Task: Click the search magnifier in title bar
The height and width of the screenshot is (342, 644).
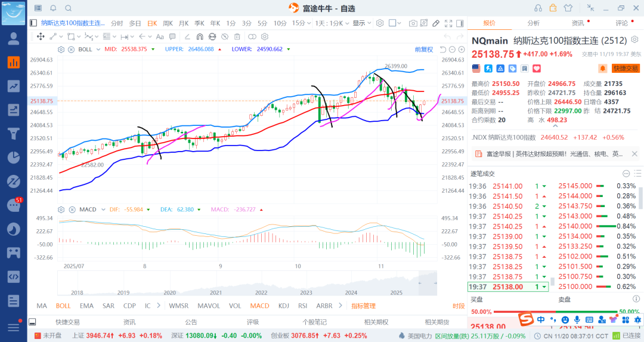Action: (68, 8)
